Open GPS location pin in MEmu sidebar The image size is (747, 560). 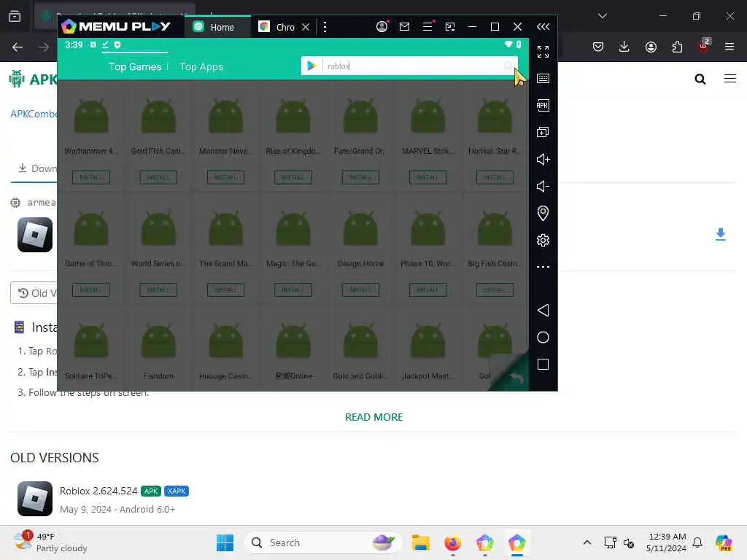[x=543, y=213]
